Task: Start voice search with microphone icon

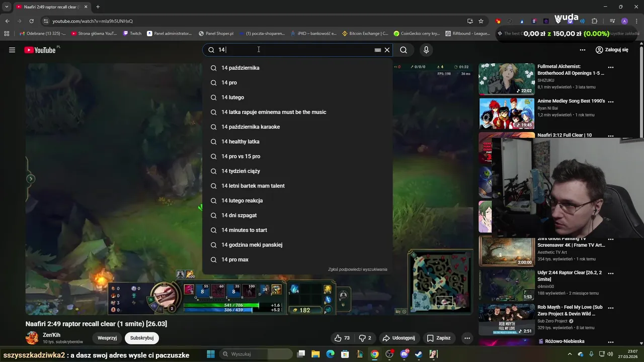Action: click(426, 50)
